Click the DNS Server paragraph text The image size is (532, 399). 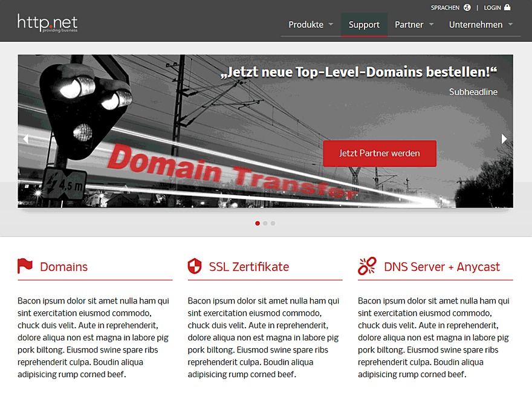point(433,337)
